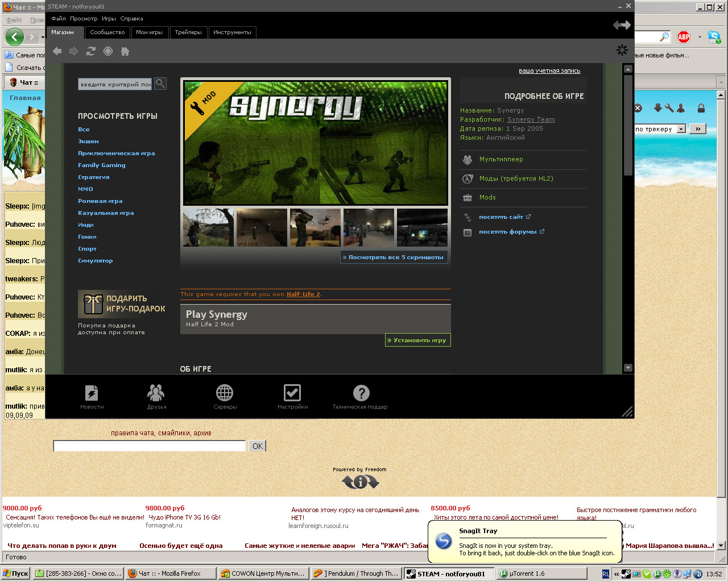
Task: Switch to the Трейлеры tab
Action: [188, 32]
